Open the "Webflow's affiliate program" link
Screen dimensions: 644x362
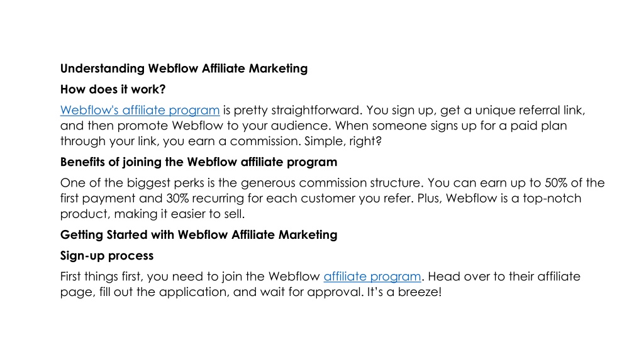pos(140,111)
